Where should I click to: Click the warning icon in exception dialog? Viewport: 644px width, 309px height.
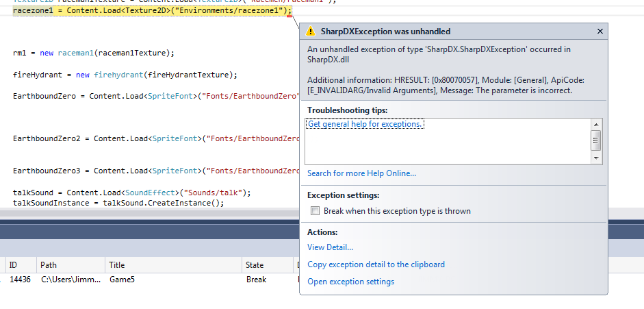(311, 31)
